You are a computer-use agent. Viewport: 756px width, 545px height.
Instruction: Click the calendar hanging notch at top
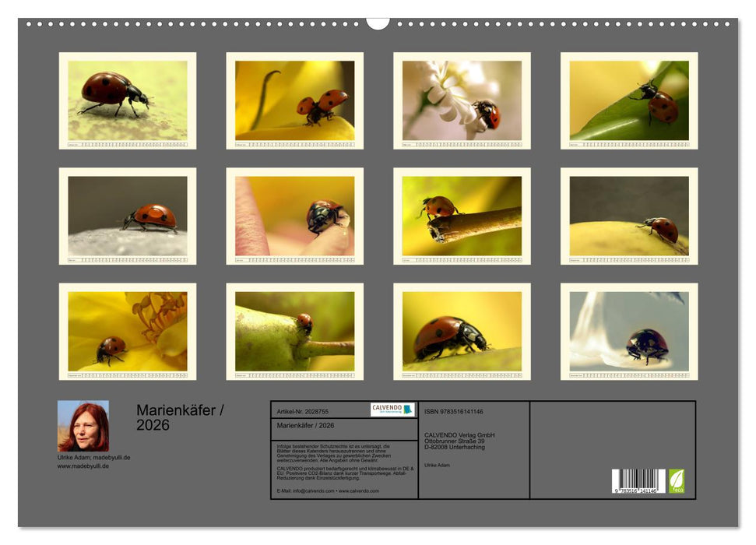(378, 23)
